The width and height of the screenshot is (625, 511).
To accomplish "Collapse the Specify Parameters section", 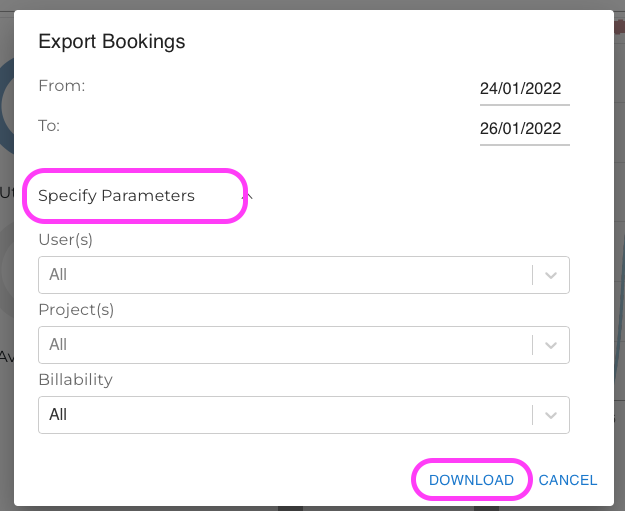I will tap(117, 195).
